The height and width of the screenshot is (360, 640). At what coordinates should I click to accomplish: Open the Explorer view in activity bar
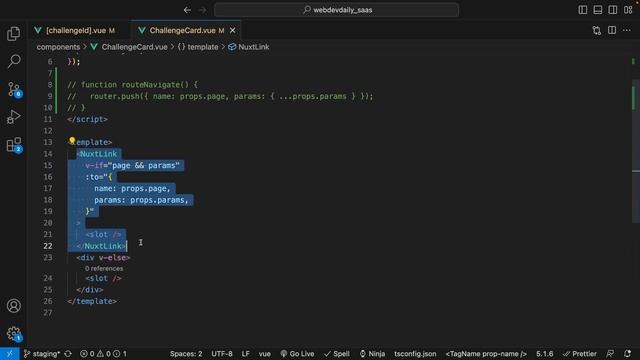tap(13, 33)
